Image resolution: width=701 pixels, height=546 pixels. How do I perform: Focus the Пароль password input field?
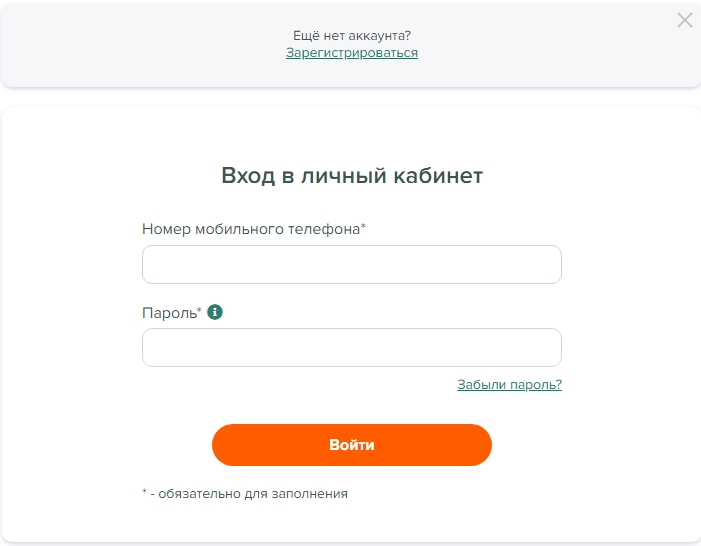click(x=352, y=347)
